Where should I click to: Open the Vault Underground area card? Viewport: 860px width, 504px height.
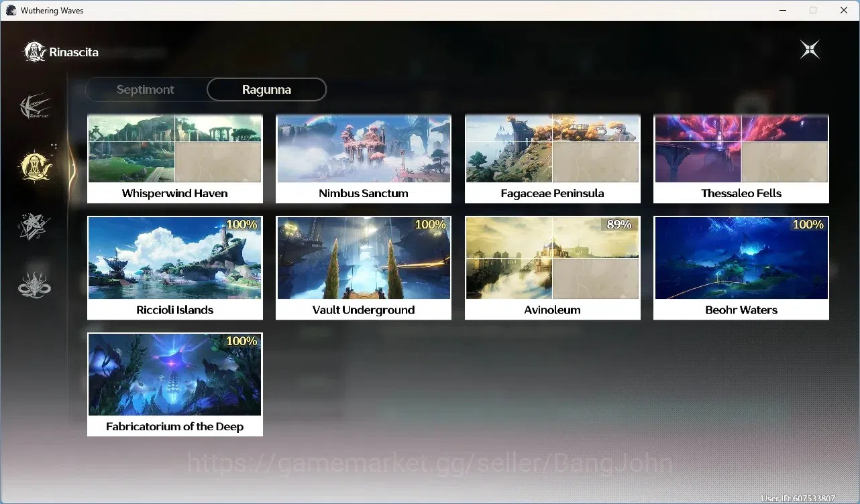tap(364, 268)
